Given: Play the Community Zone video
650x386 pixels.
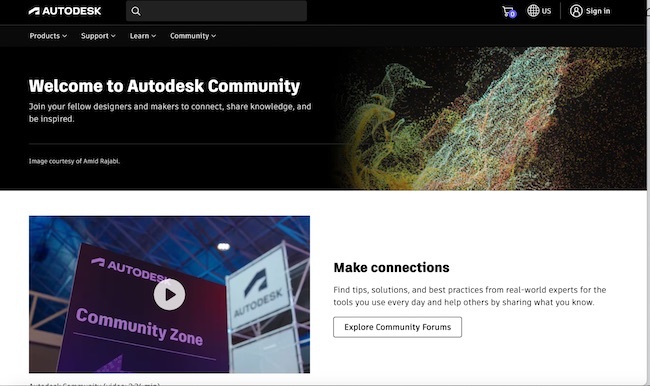Looking at the screenshot, I should pyautogui.click(x=169, y=294).
